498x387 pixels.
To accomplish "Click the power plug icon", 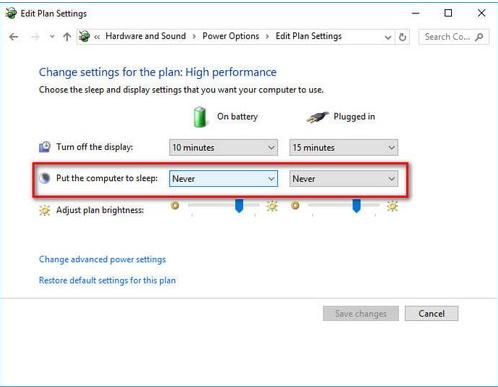I will 317,117.
